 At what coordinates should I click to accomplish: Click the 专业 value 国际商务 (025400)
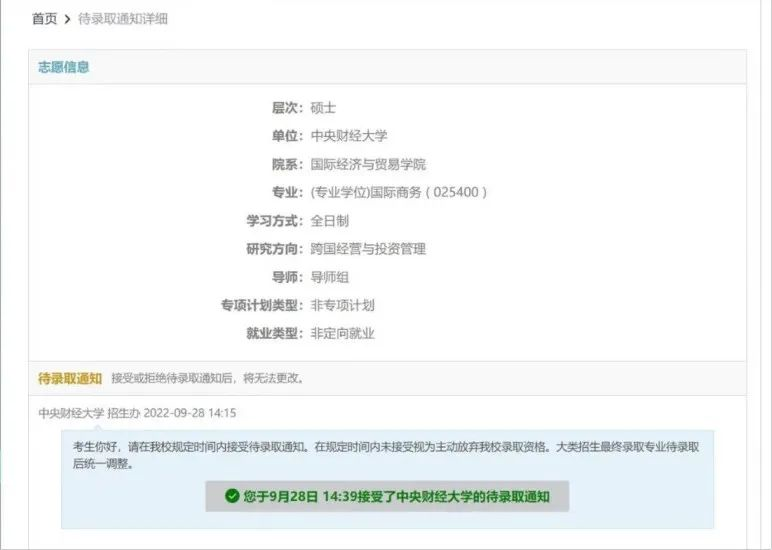pos(399,192)
